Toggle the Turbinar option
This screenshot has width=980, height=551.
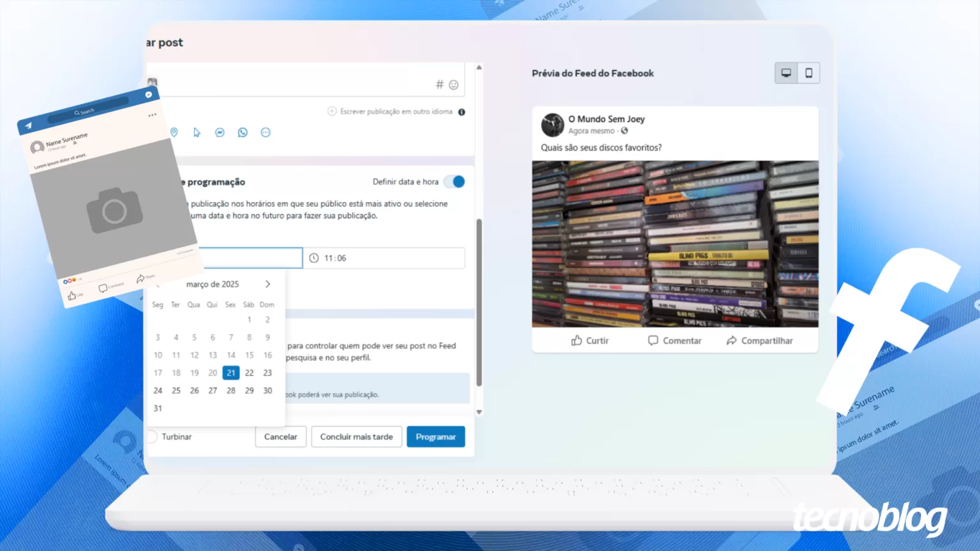click(152, 437)
